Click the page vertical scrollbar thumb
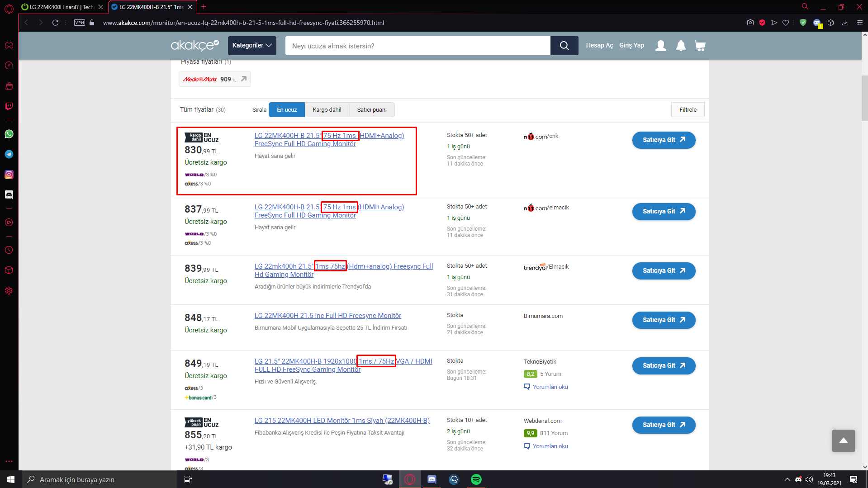868x488 pixels. [x=864, y=98]
